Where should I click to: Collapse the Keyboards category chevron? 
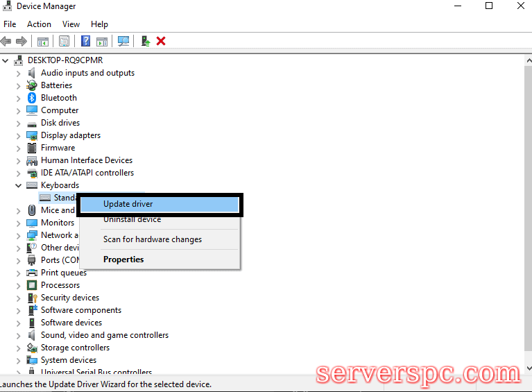pyautogui.click(x=18, y=185)
